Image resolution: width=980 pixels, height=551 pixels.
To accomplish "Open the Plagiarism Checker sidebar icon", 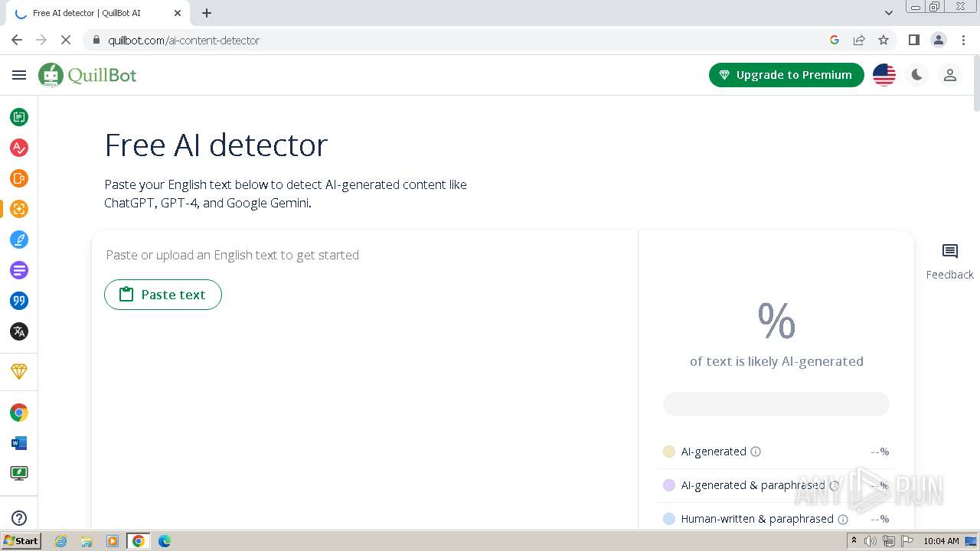I will pyautogui.click(x=19, y=178).
